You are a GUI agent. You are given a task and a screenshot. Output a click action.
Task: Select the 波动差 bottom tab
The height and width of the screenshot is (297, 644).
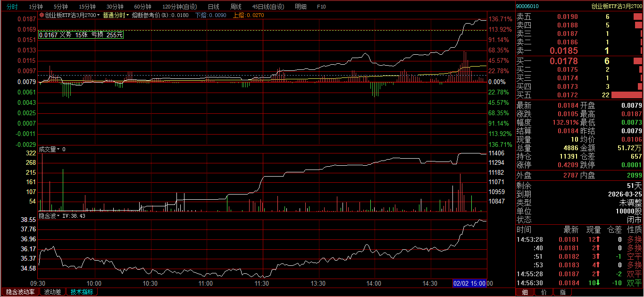click(52, 292)
